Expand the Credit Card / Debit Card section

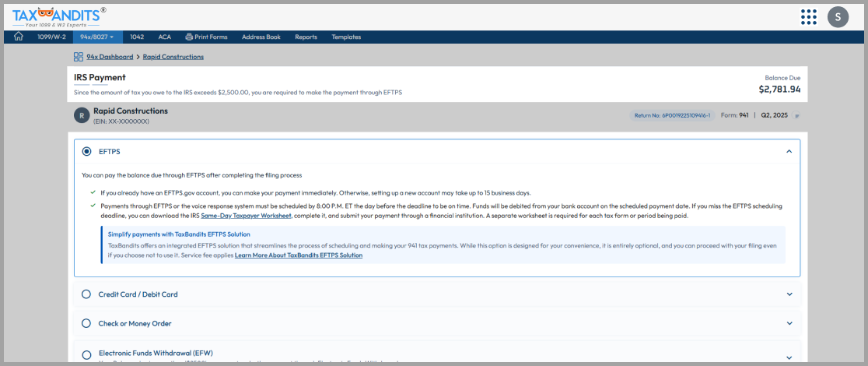[789, 294]
